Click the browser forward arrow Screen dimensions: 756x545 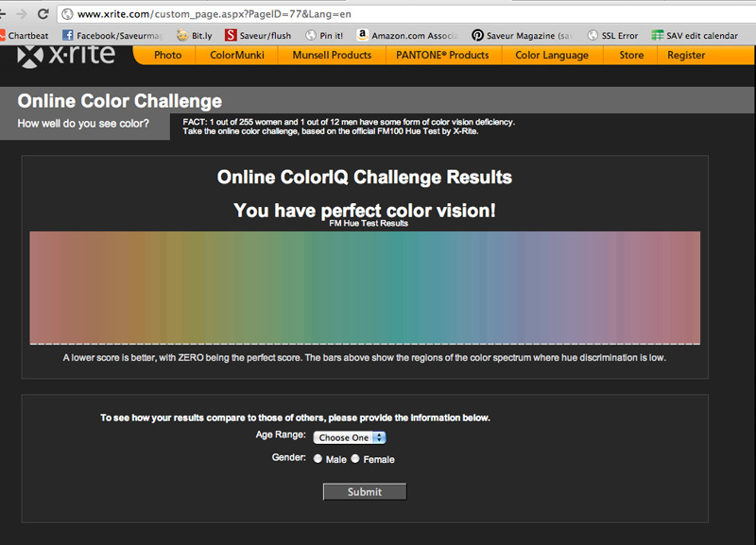pos(21,14)
